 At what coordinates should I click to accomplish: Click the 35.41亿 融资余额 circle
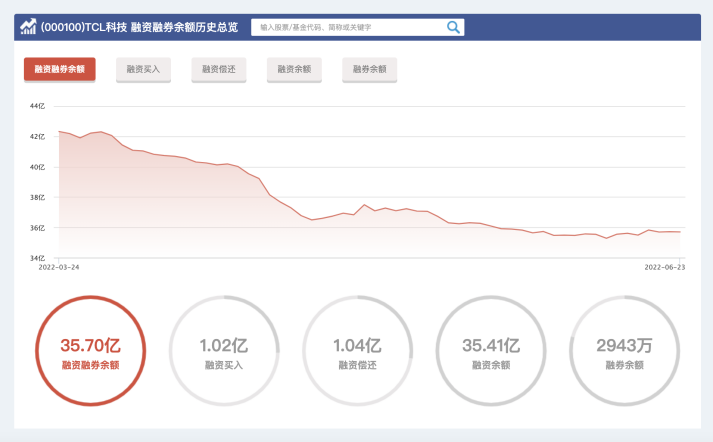pyautogui.click(x=491, y=353)
